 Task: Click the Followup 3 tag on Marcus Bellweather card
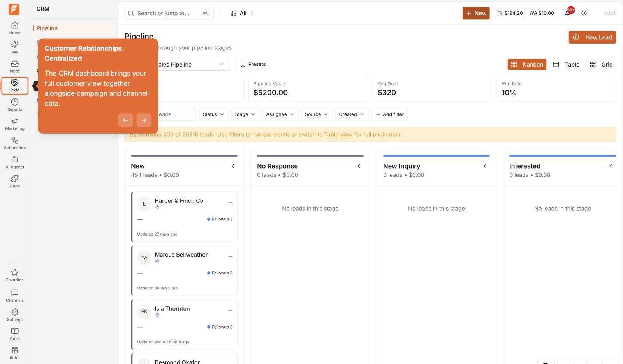(x=220, y=273)
